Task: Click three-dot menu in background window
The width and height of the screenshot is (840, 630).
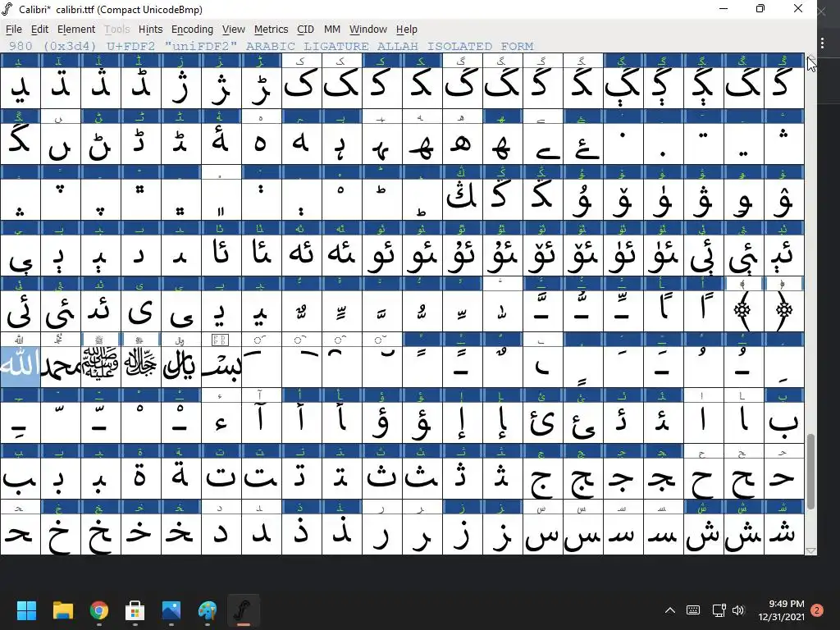Action: [823, 43]
